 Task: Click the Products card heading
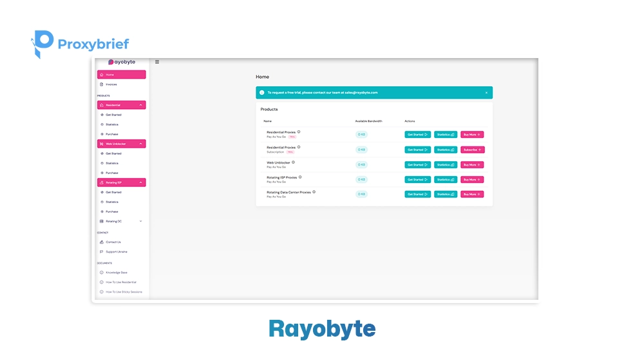click(x=269, y=110)
